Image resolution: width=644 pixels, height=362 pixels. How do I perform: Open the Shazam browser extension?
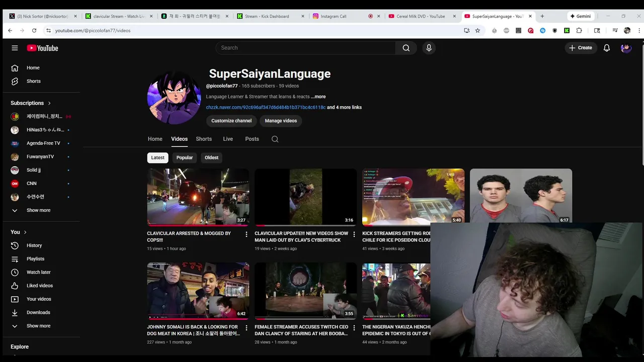(542, 30)
